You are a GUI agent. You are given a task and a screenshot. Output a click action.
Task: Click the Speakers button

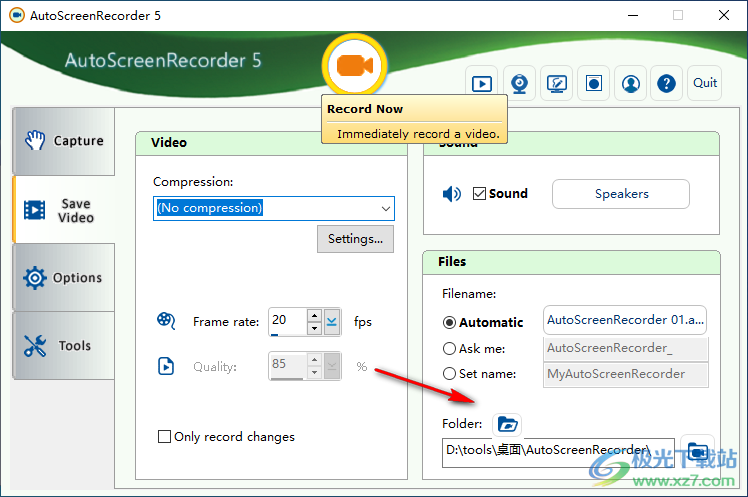621,194
